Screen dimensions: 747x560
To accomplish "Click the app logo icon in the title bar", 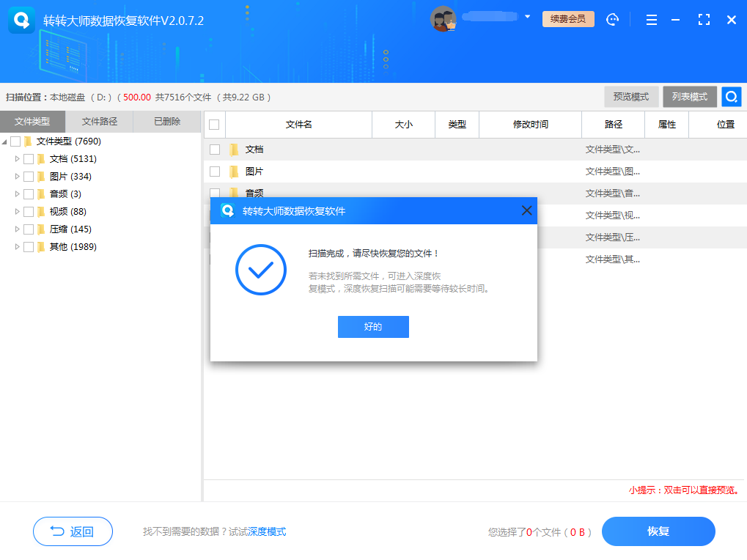I will (x=21, y=19).
